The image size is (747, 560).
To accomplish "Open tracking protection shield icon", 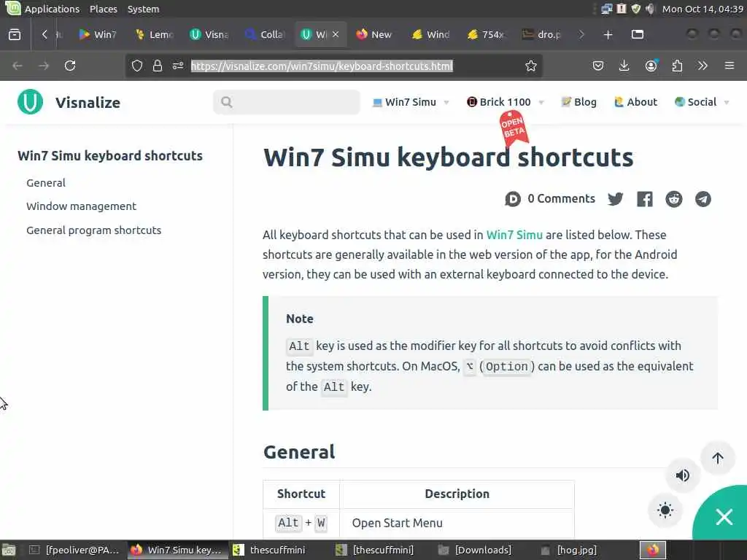I will pos(136,66).
